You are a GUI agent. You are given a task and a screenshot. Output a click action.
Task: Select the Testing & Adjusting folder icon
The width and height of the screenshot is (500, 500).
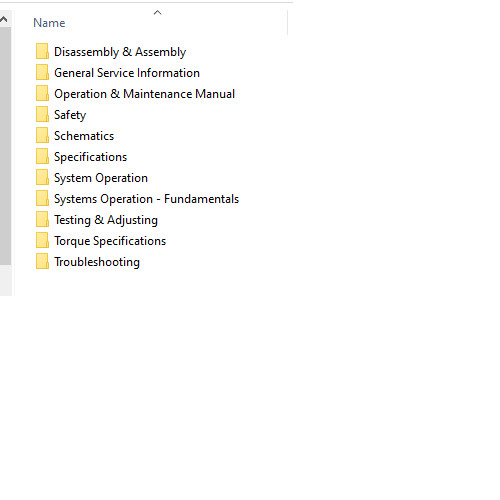(42, 220)
